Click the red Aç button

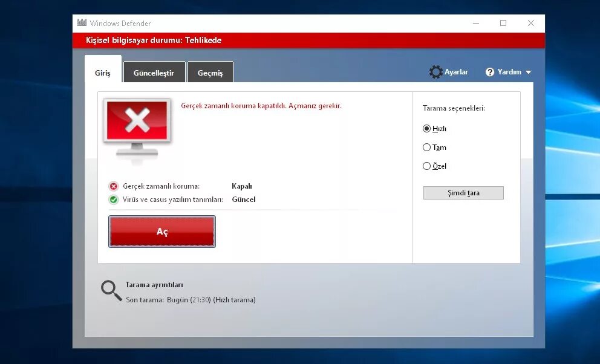coord(162,232)
